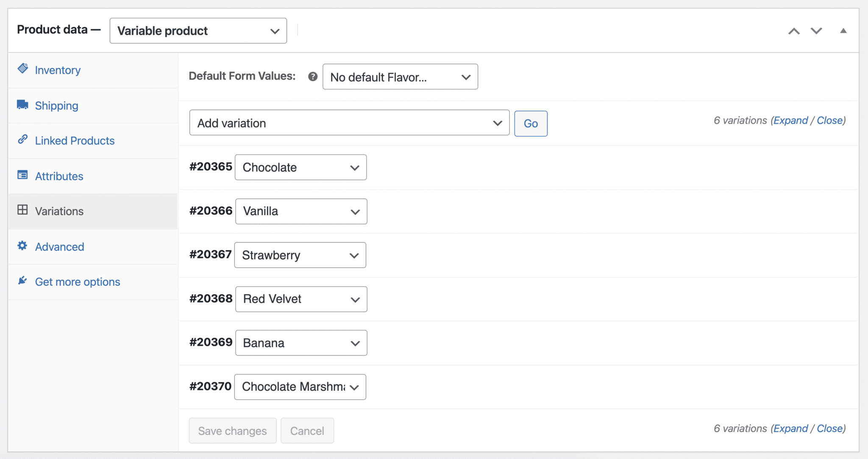Move Product data panel up arrow
Viewport: 868px width, 459px height.
click(x=794, y=31)
